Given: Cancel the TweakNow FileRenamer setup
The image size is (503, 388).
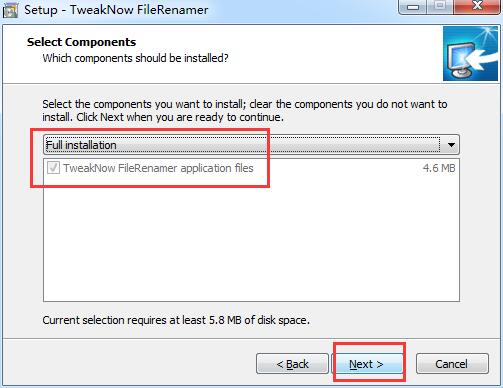Looking at the screenshot, I should tap(452, 364).
